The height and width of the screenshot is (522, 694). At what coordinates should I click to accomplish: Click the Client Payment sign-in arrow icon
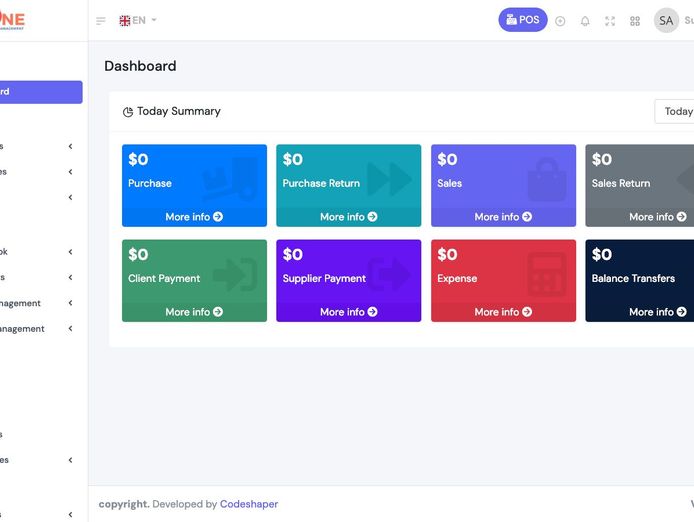point(235,275)
